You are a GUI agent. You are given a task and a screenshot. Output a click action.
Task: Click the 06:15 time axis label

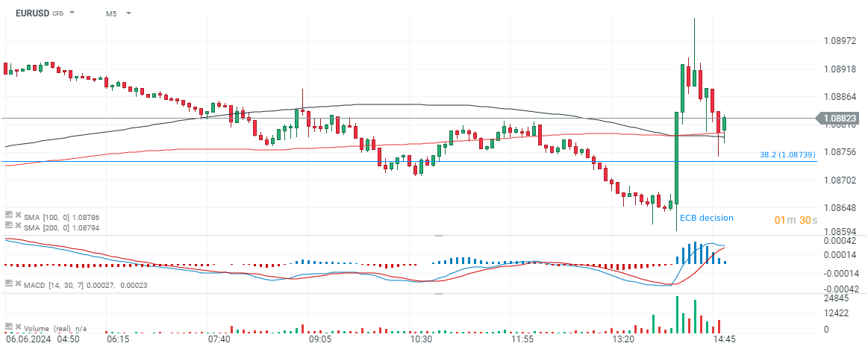[x=119, y=338]
